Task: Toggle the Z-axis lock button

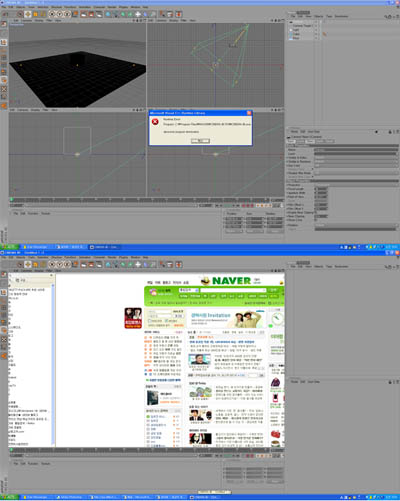Action: (x=67, y=14)
